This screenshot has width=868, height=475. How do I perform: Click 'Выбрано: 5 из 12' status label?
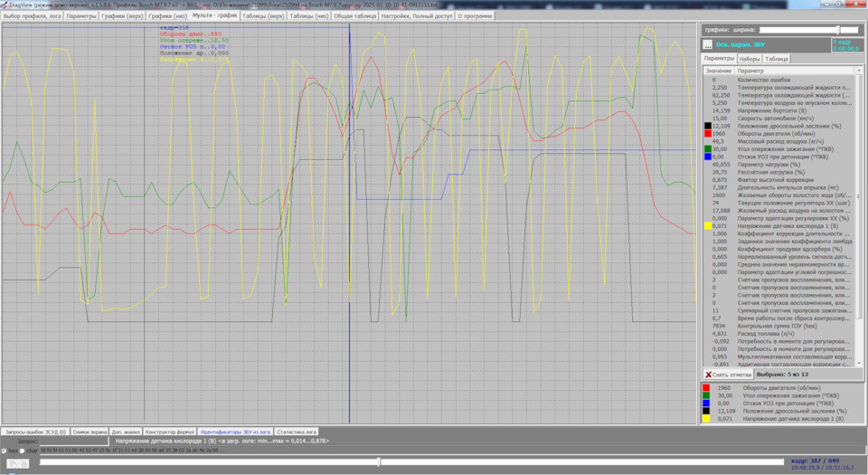tap(782, 375)
